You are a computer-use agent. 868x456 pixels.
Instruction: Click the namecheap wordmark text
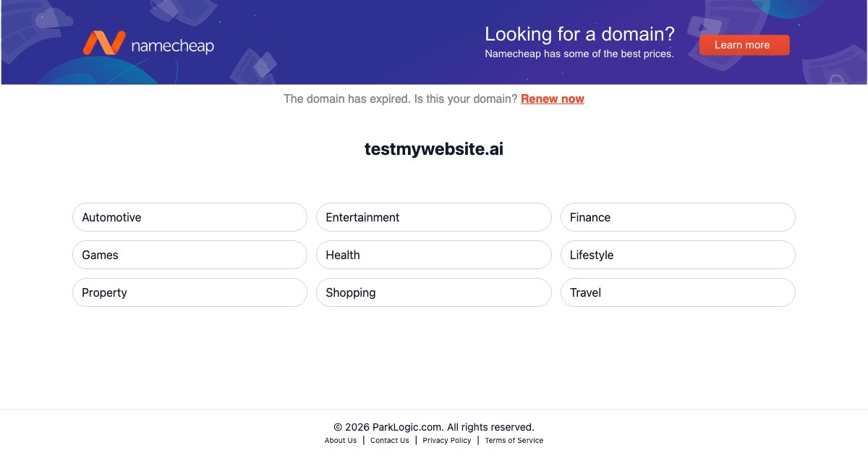click(173, 46)
